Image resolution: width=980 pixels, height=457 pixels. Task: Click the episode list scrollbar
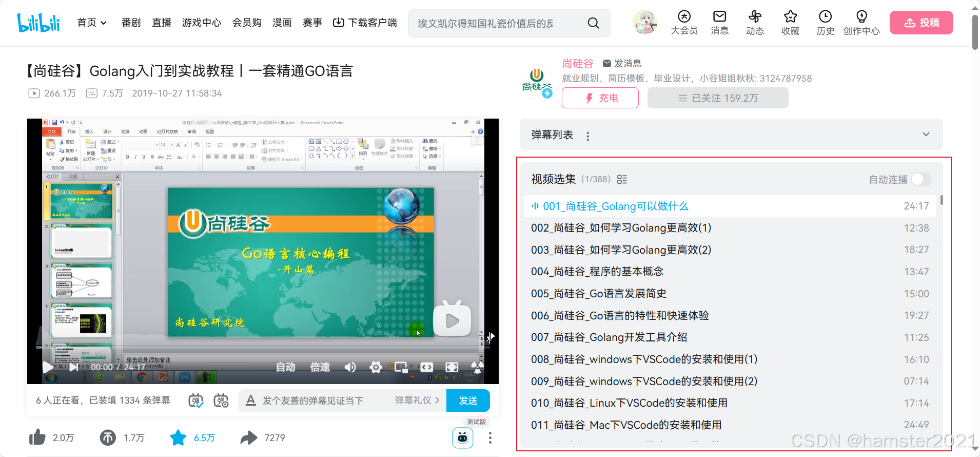pyautogui.click(x=942, y=200)
